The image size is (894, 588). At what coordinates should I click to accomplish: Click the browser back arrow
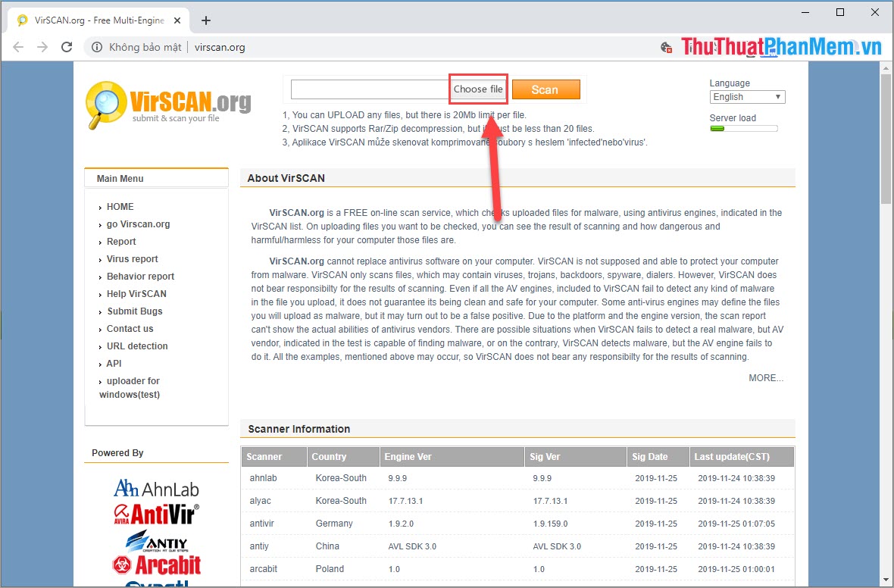(18, 46)
